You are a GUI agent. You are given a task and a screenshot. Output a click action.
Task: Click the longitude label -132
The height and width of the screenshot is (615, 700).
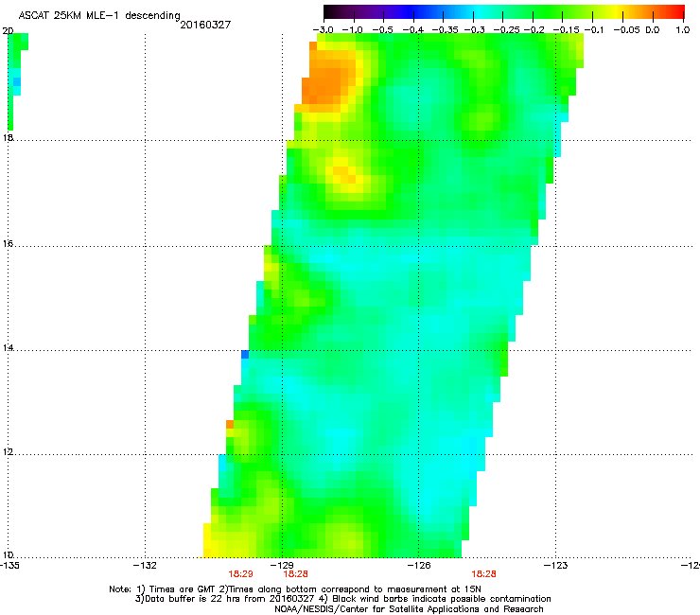point(145,566)
